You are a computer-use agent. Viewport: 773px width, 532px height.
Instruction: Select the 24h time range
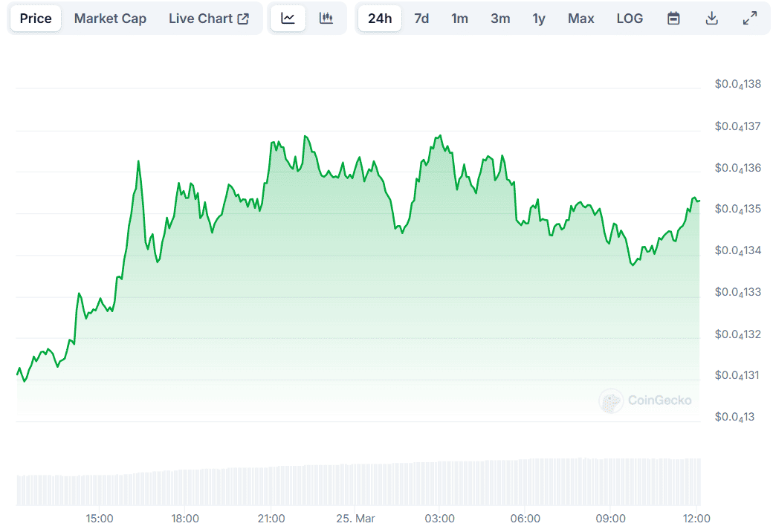380,19
